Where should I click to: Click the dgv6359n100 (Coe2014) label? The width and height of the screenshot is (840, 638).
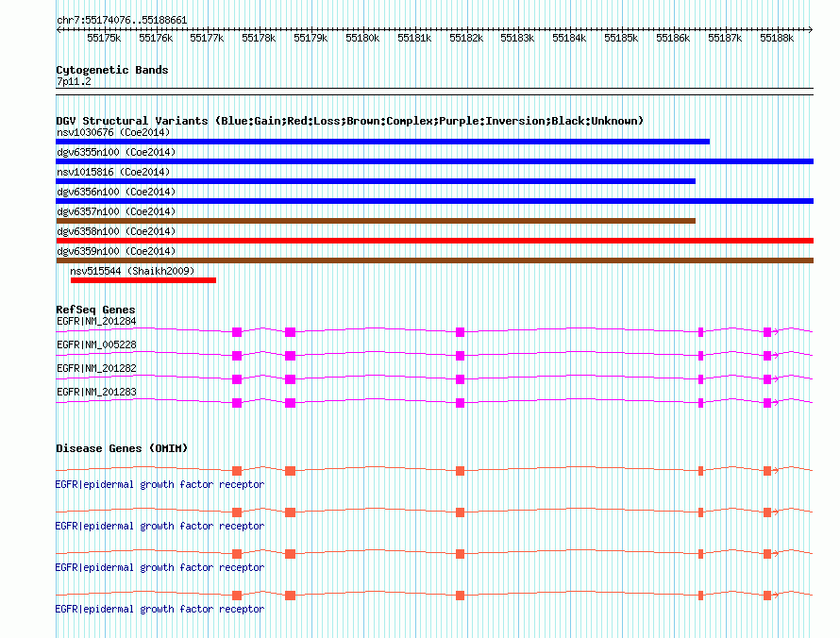(x=116, y=251)
